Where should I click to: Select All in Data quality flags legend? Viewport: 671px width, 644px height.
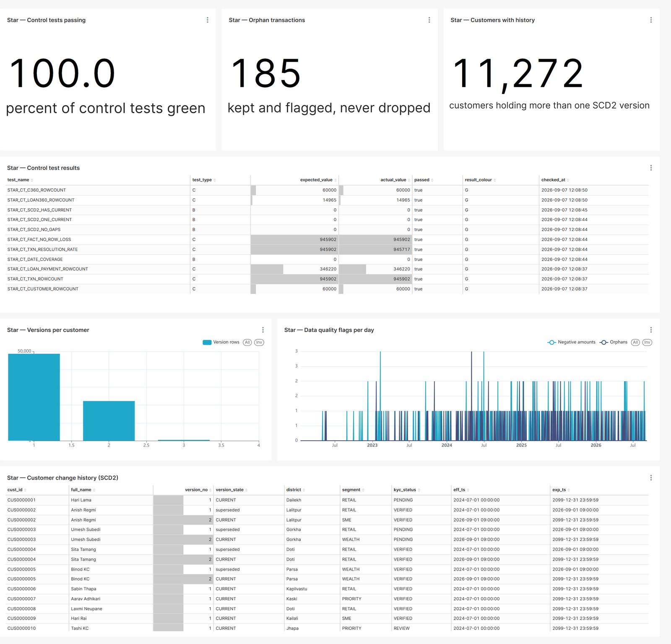point(635,342)
